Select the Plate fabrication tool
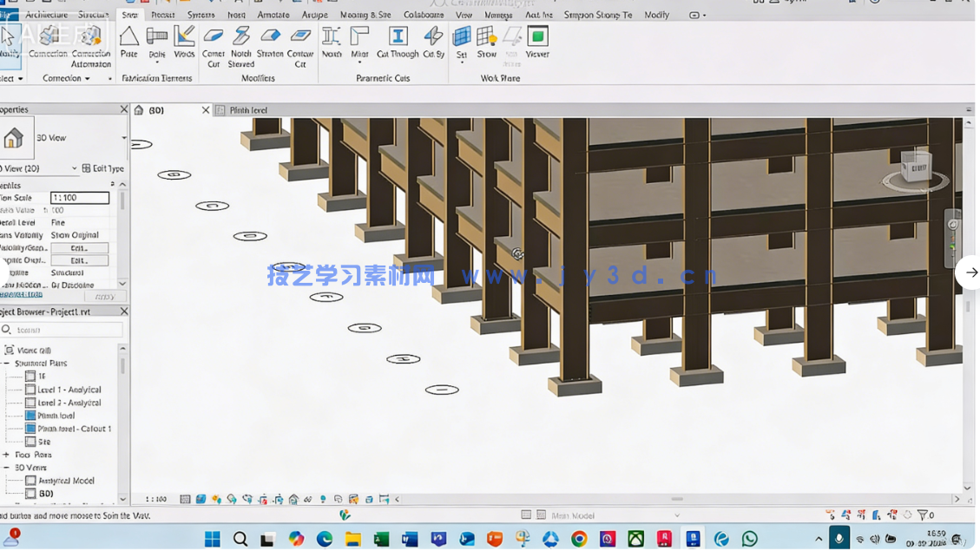 (x=128, y=43)
